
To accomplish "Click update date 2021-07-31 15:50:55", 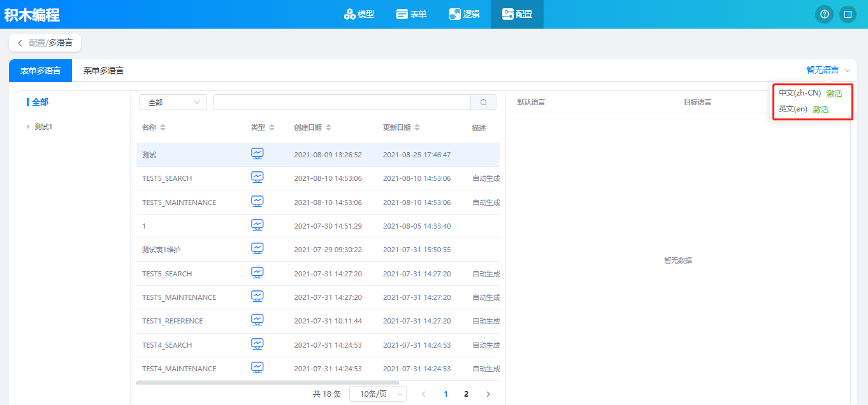I will coord(417,250).
